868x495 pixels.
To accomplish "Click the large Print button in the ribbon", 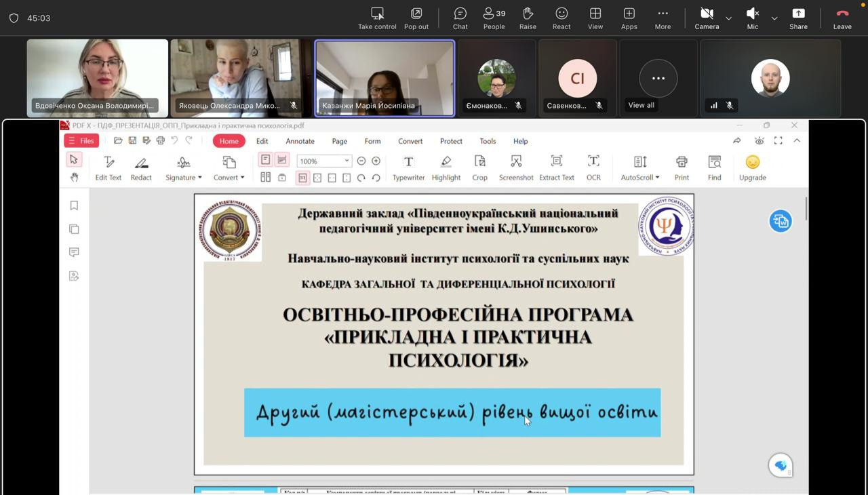I will pos(682,168).
